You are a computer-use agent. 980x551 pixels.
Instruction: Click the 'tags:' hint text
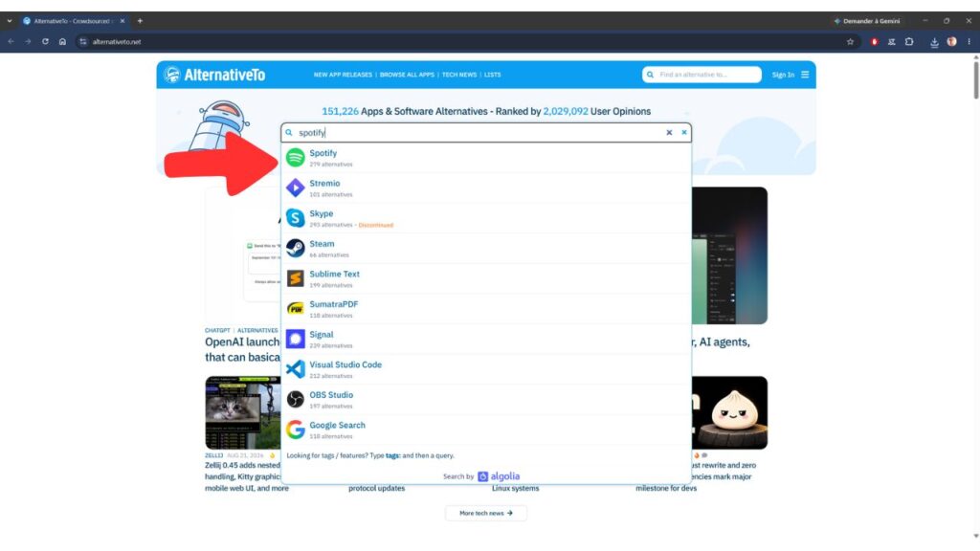tap(392, 455)
